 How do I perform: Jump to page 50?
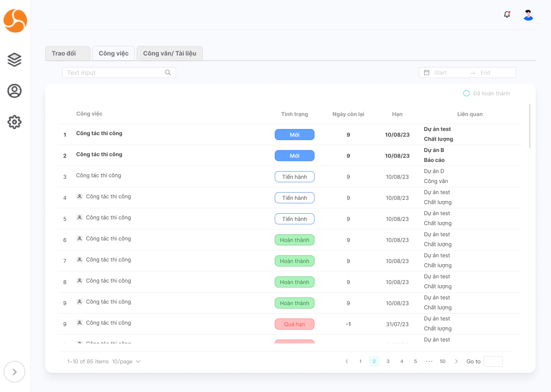point(443,361)
